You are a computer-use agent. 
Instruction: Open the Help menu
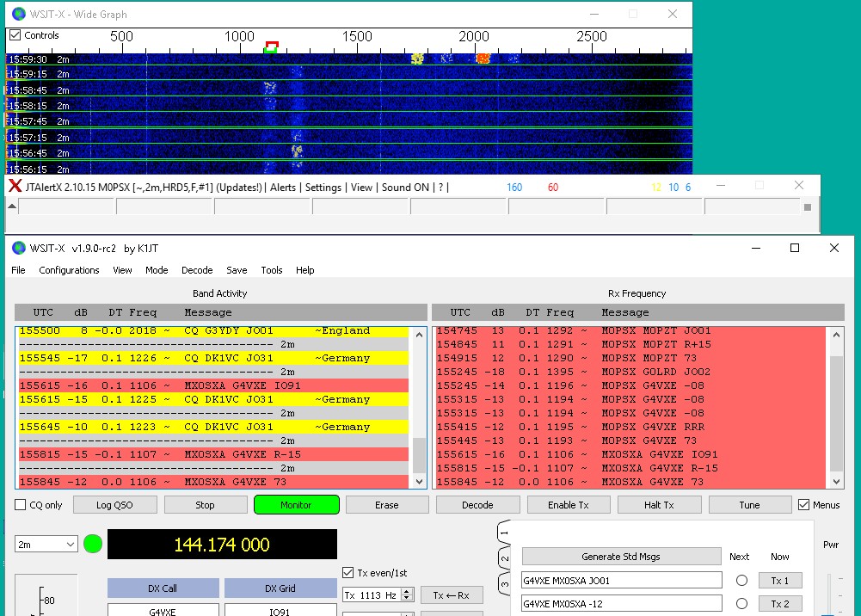[x=304, y=270]
